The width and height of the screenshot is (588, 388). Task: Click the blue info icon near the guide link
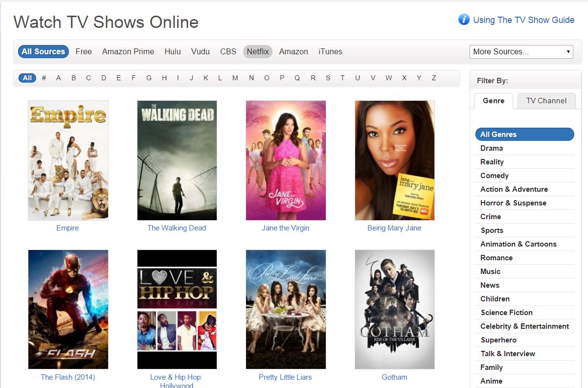463,20
